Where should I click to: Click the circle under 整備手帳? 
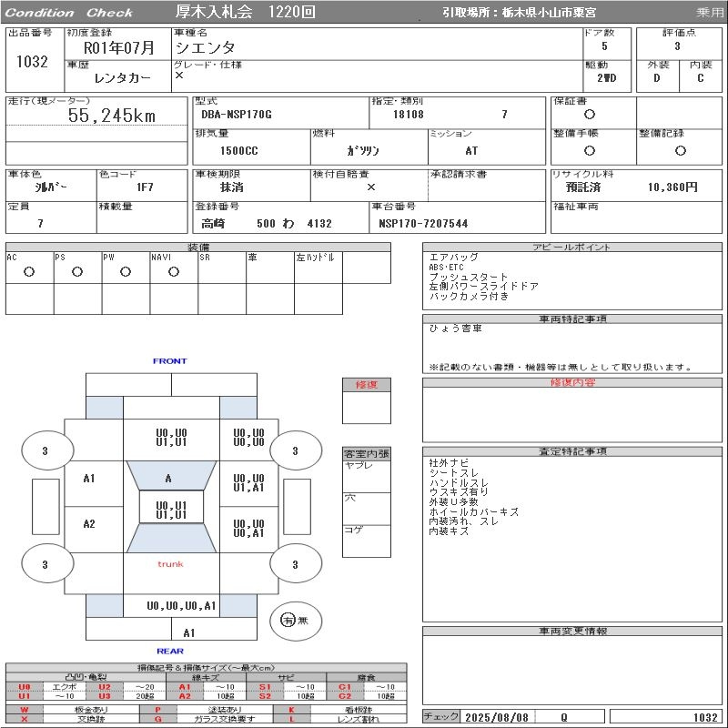(590, 150)
